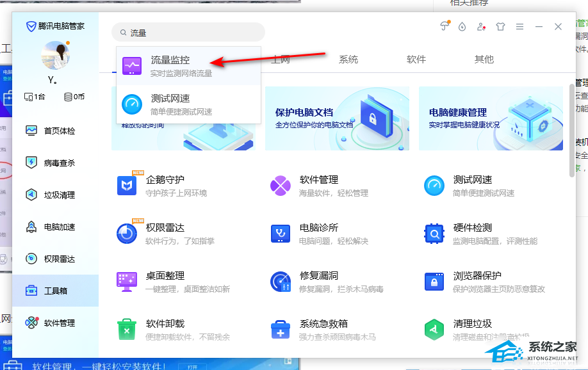
Task: Launch the 电脑诊所 tool
Action: click(319, 234)
